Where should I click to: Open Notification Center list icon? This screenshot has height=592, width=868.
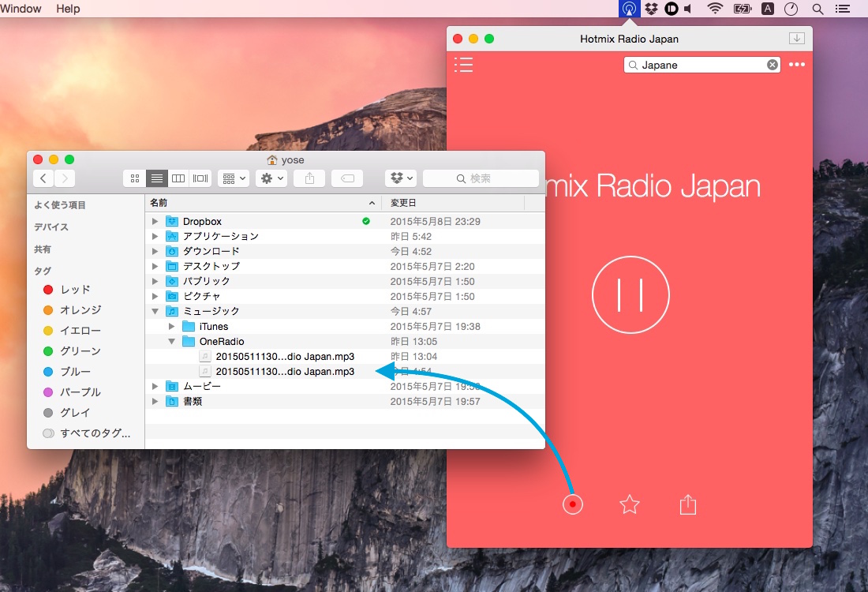tap(843, 9)
